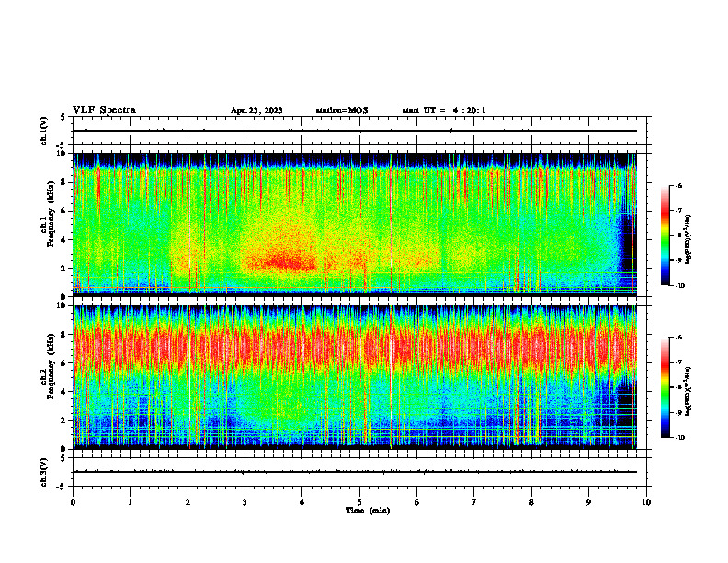Click time axis tick label "6"
This screenshot has width=728, height=563.
[x=417, y=502]
